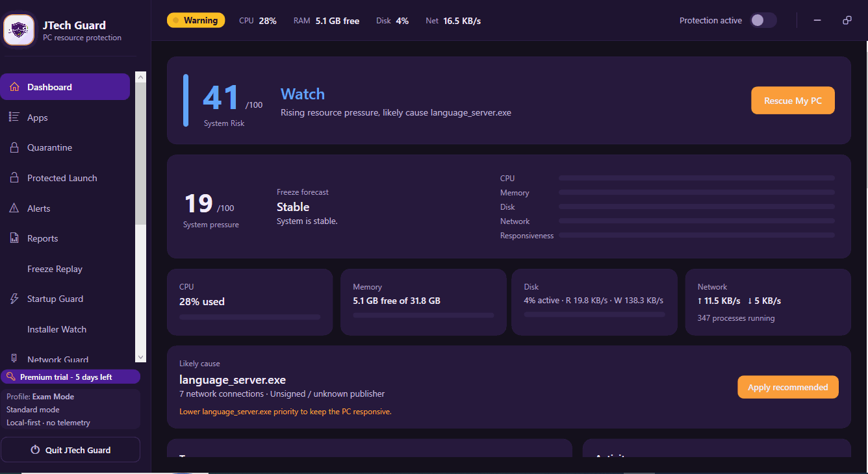Click the Startup Guard lightning icon
868x474 pixels.
tap(14, 299)
